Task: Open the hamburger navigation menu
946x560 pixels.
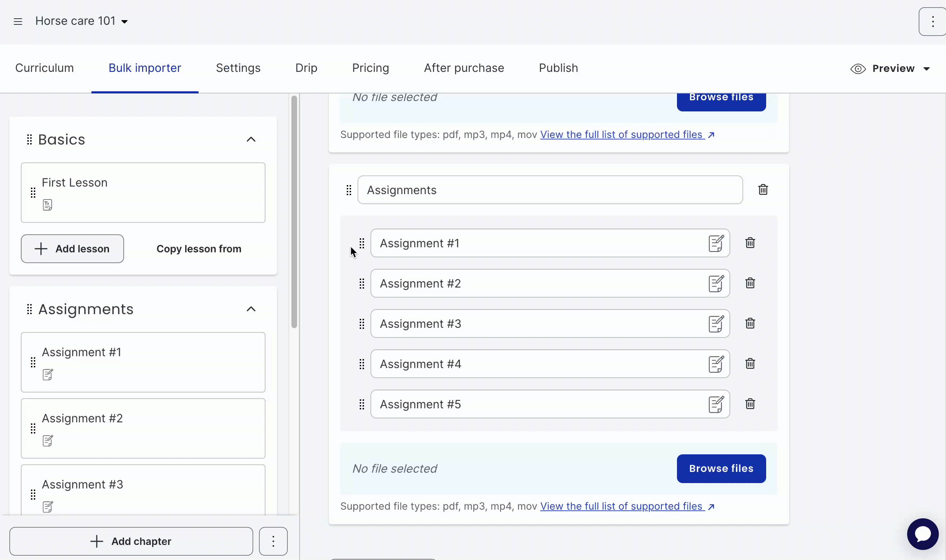Action: (x=18, y=22)
